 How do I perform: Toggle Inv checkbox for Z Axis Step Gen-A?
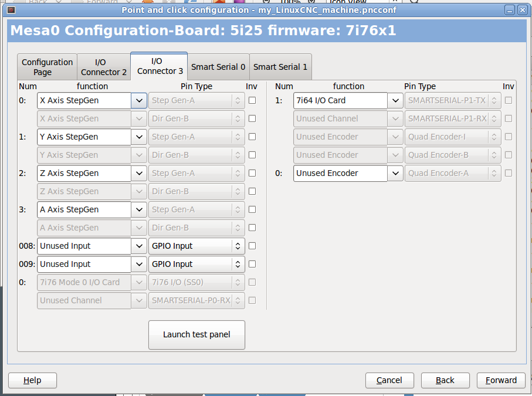[252, 173]
